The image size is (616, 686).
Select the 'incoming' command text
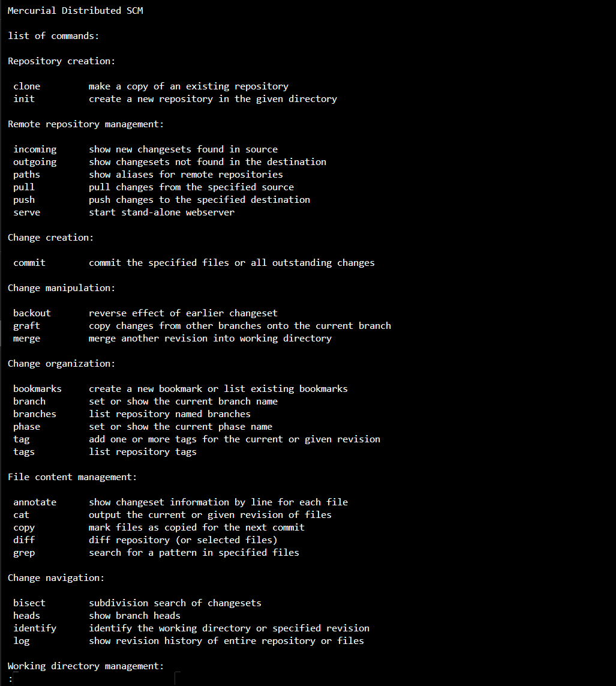point(35,149)
